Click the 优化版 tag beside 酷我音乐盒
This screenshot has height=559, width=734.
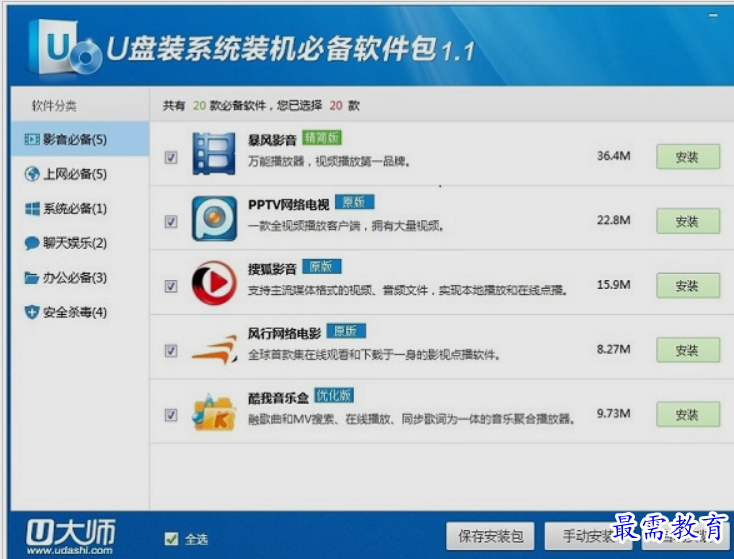(x=334, y=395)
